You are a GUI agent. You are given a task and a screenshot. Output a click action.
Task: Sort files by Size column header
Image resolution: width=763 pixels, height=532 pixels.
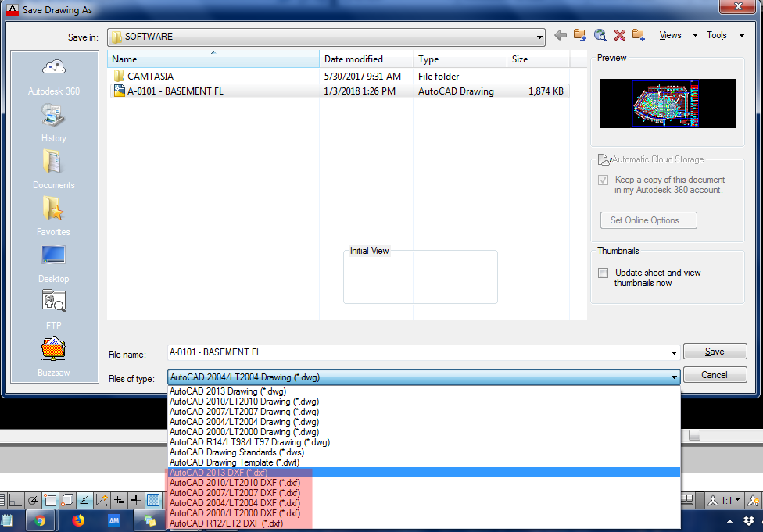pyautogui.click(x=538, y=59)
